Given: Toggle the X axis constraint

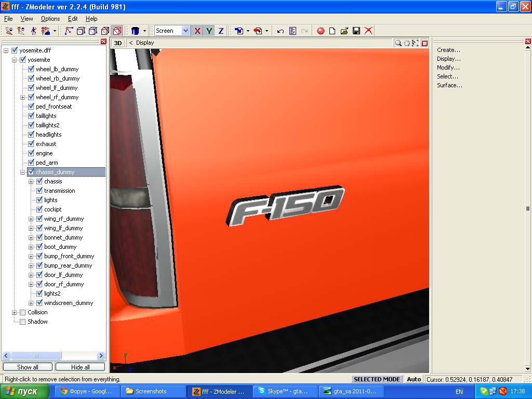Looking at the screenshot, I should [x=197, y=31].
